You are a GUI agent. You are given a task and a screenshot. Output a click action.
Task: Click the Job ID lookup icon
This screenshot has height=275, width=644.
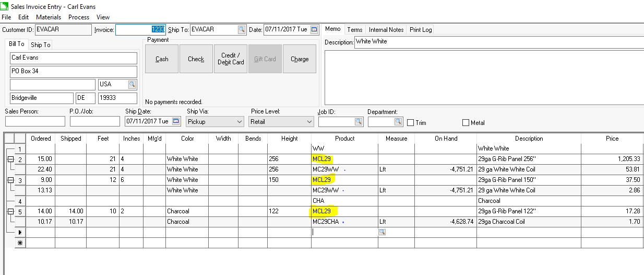(359, 122)
